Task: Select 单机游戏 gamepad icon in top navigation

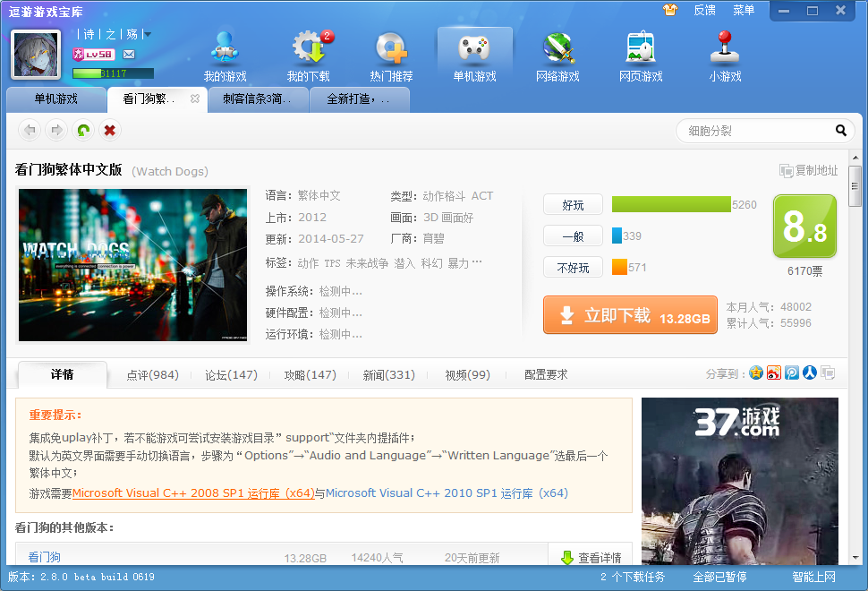Action: click(474, 56)
